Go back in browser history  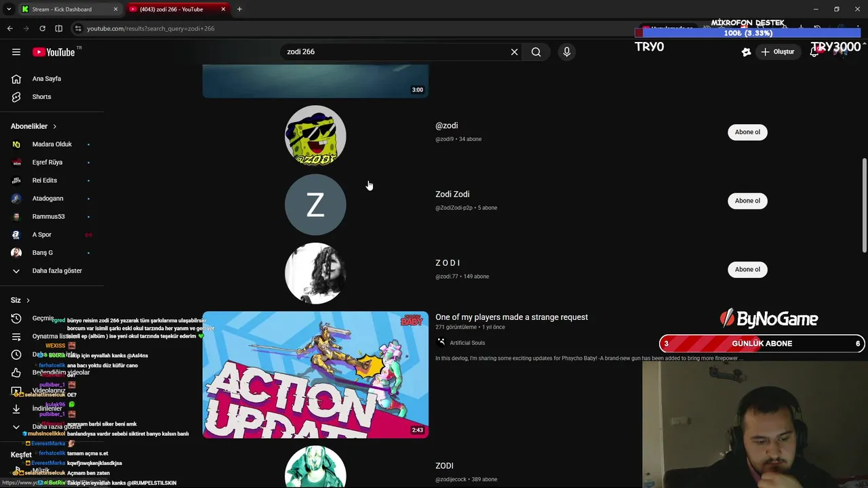[x=9, y=28]
